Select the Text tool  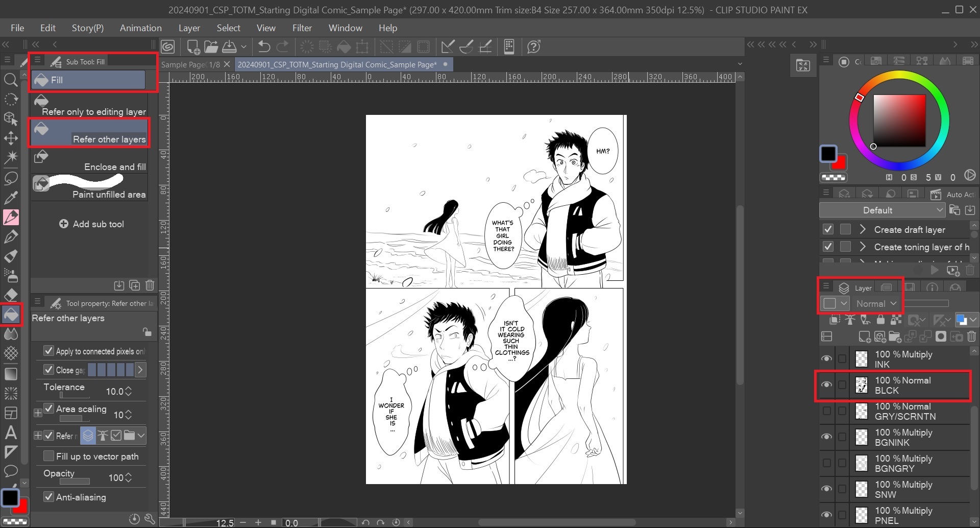click(11, 433)
